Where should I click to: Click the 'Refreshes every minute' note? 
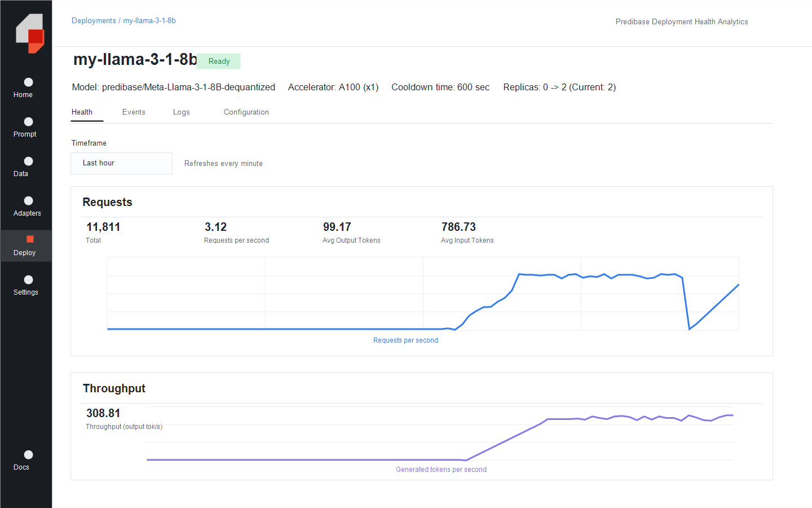(223, 164)
